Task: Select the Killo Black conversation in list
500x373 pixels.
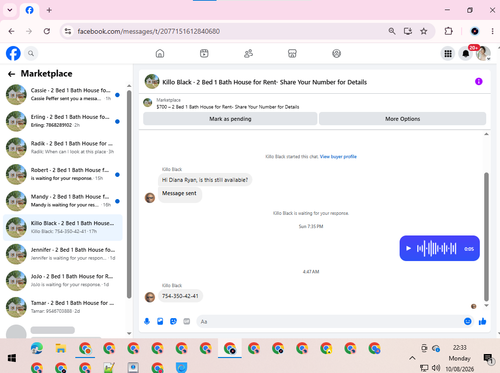Action: 63,227
